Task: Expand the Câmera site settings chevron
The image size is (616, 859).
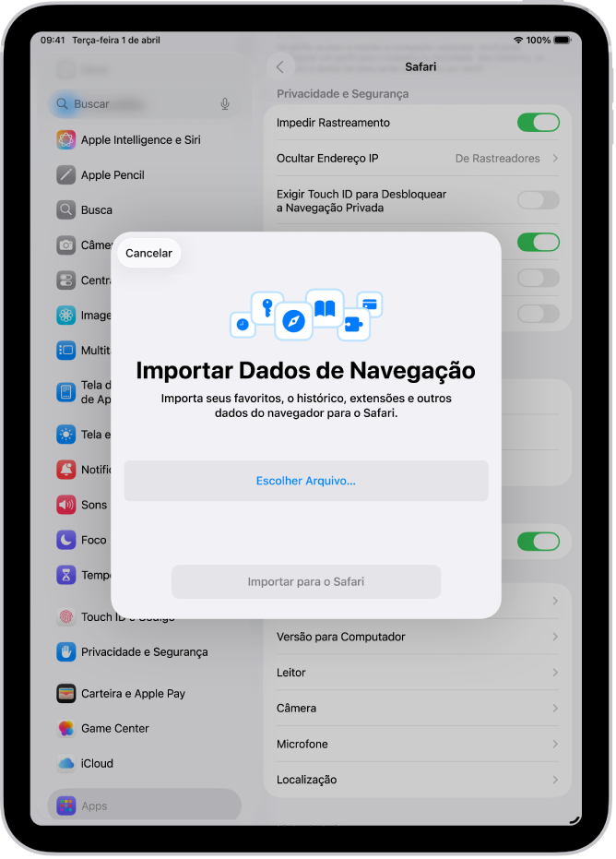Action: point(555,709)
